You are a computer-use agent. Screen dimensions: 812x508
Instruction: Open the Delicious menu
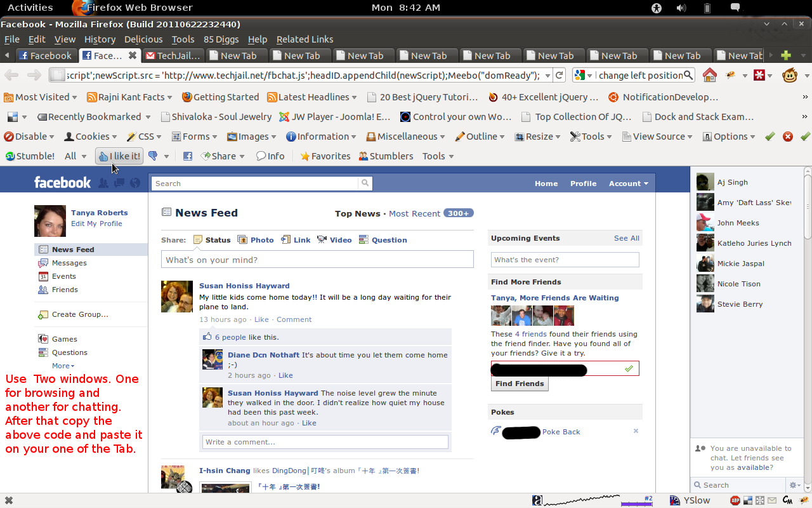click(x=143, y=39)
